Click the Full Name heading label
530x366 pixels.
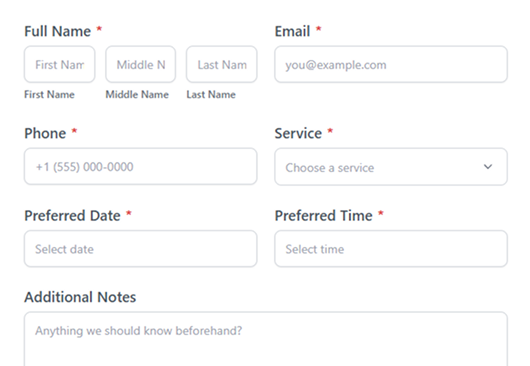57,31
